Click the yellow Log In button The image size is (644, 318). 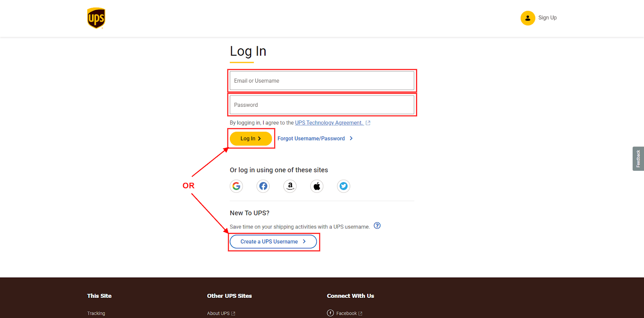pyautogui.click(x=251, y=138)
